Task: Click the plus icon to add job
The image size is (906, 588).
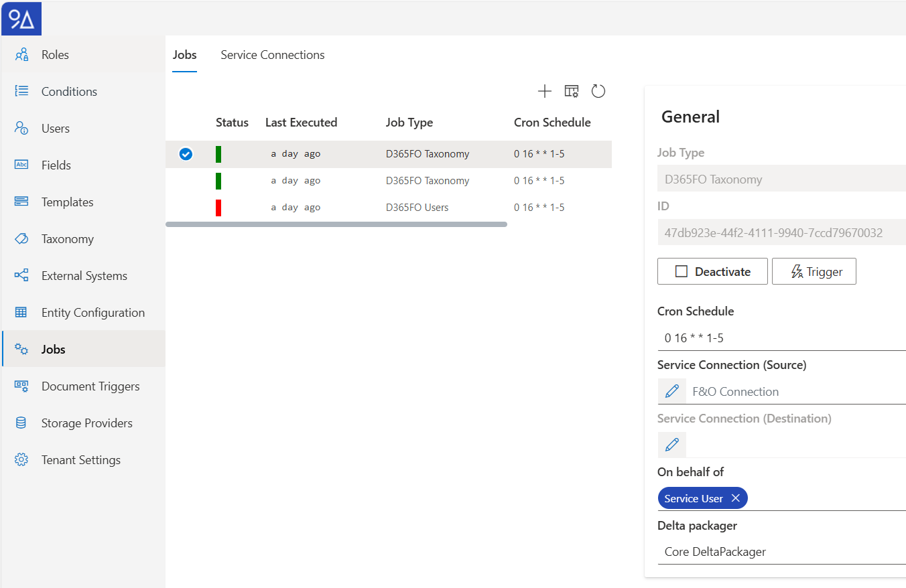Action: point(545,92)
